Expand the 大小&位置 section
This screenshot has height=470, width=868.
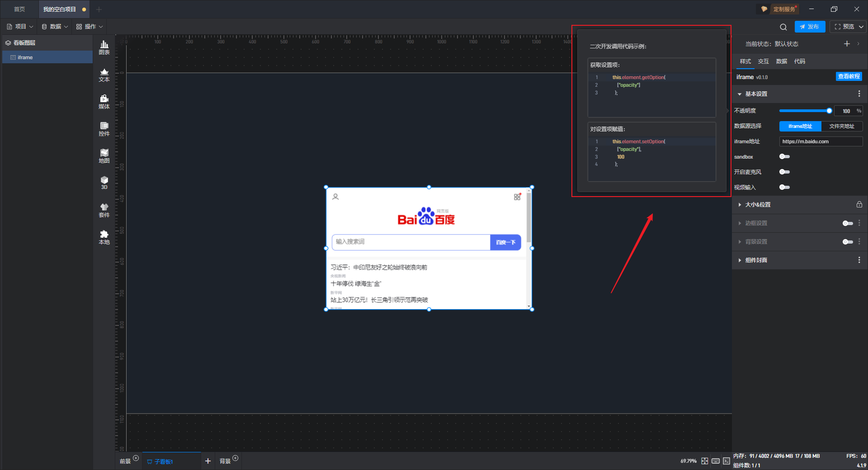point(758,205)
